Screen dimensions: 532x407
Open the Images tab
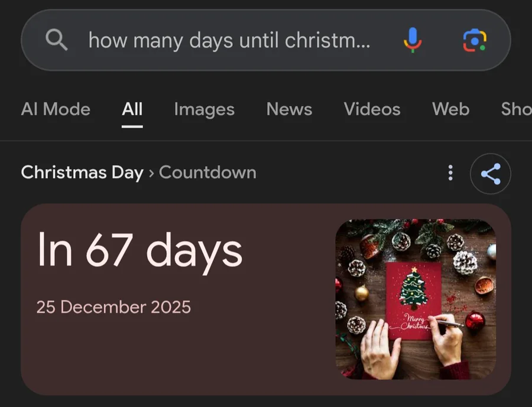(204, 109)
